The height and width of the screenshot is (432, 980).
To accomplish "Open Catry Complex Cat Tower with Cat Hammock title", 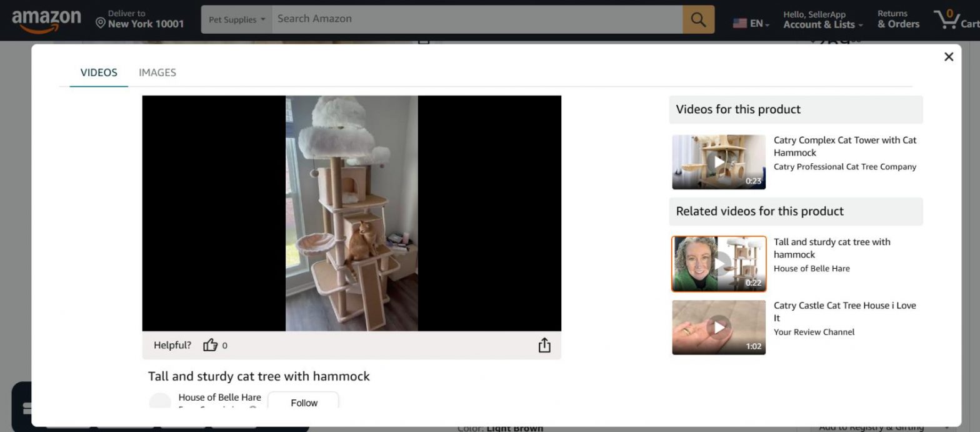I will pyautogui.click(x=845, y=146).
